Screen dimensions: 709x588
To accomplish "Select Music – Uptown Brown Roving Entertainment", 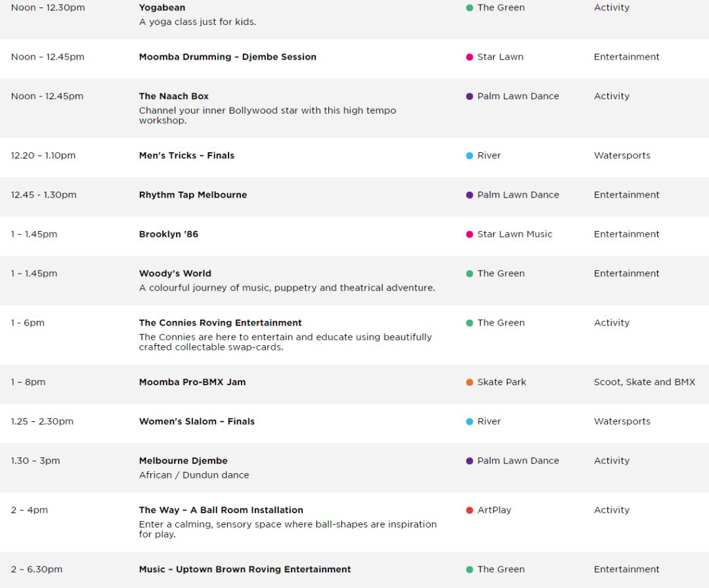I will click(x=245, y=569).
